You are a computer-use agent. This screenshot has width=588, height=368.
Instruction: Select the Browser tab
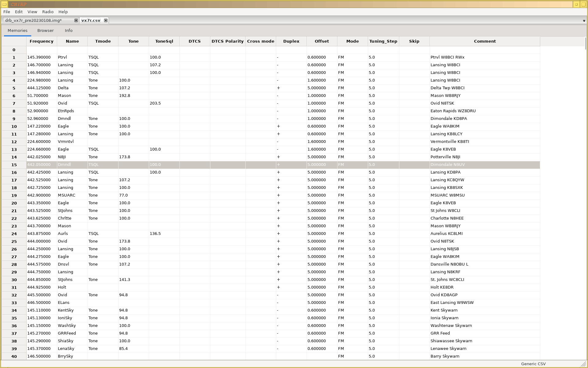click(x=45, y=30)
